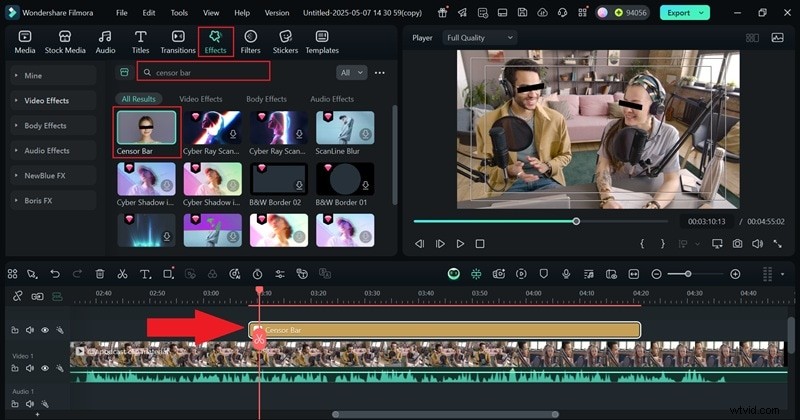Open the gift icon in title bar

pos(442,13)
